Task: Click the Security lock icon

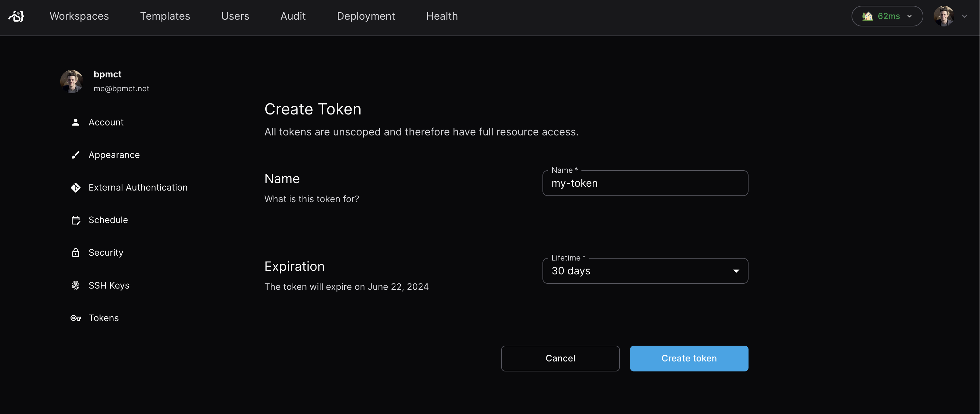Action: coord(76,252)
